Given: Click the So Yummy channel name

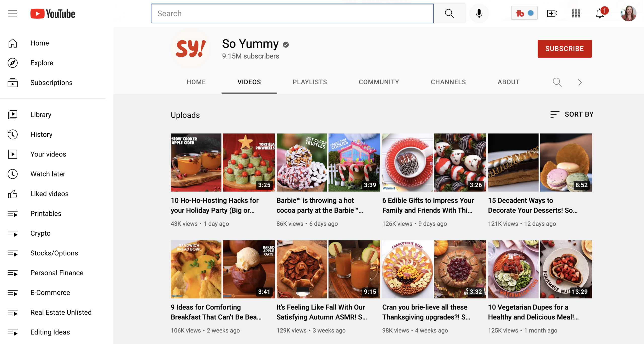Looking at the screenshot, I should 250,44.
